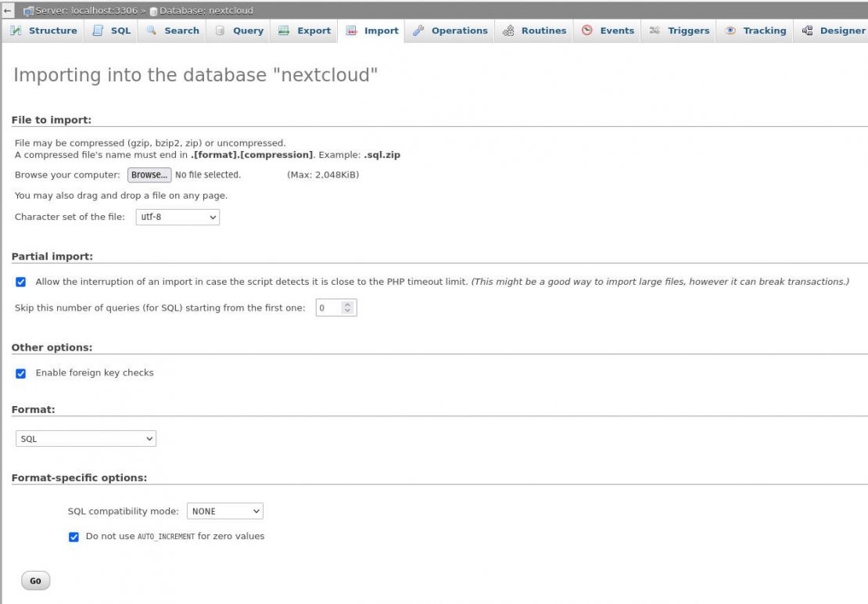The width and height of the screenshot is (868, 604).
Task: Disable AUTO_INCREMENT for zero values option
Action: 74,536
